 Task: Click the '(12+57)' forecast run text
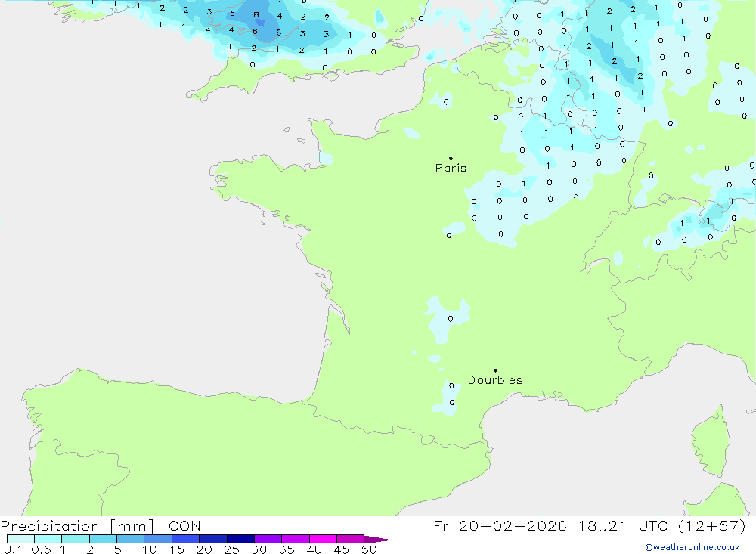pyautogui.click(x=711, y=526)
